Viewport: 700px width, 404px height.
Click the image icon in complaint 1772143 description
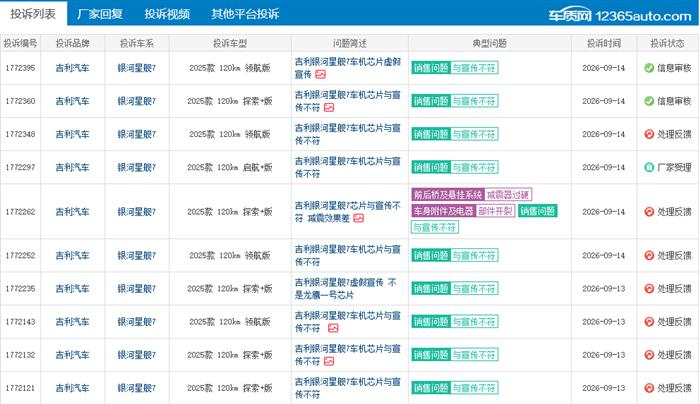click(x=333, y=328)
